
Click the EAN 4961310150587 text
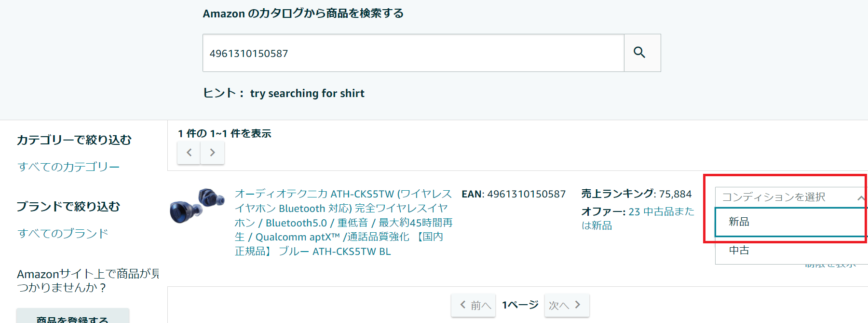pos(514,194)
